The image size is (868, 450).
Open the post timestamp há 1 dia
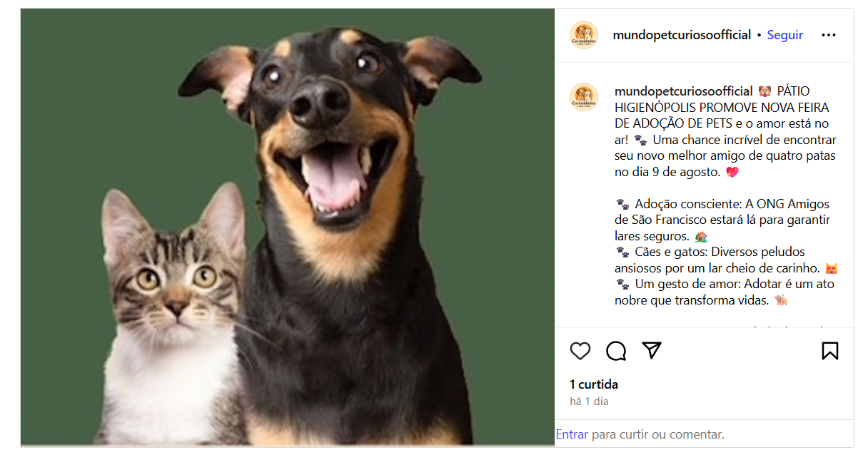tap(589, 402)
